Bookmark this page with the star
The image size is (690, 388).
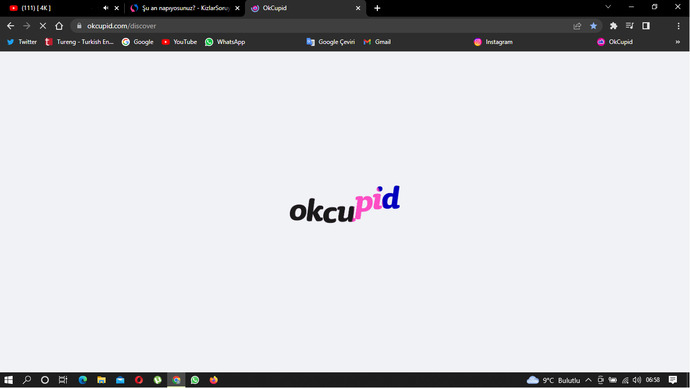[x=593, y=26]
